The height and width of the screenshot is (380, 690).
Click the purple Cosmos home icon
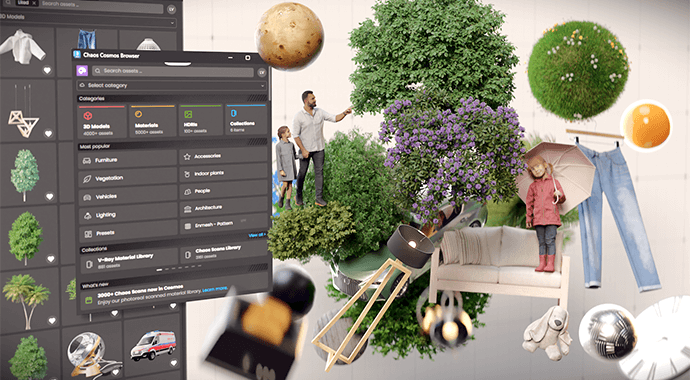(x=82, y=71)
